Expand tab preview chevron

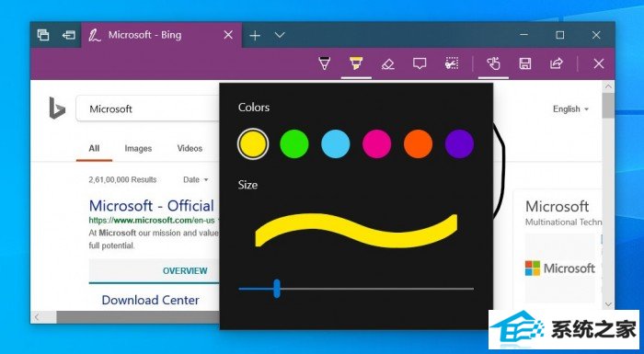click(280, 35)
